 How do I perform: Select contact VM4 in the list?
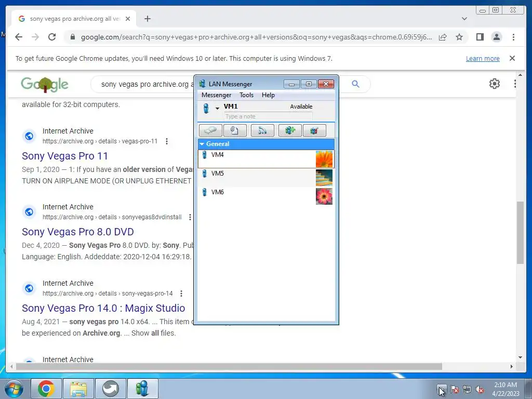click(x=266, y=159)
